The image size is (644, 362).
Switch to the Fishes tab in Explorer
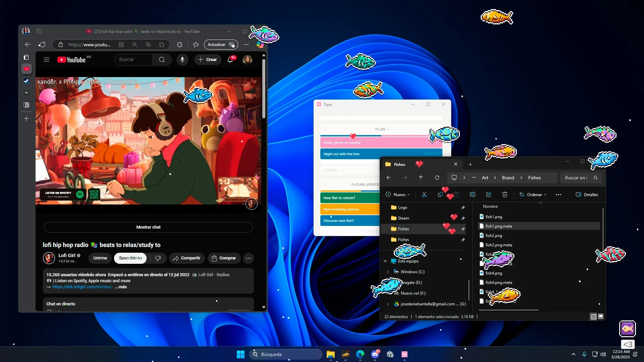pos(399,164)
